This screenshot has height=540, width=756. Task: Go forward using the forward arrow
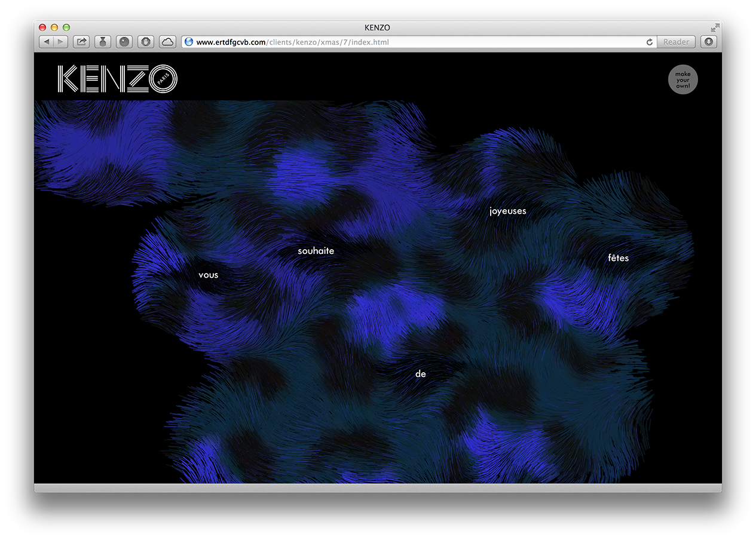click(60, 42)
